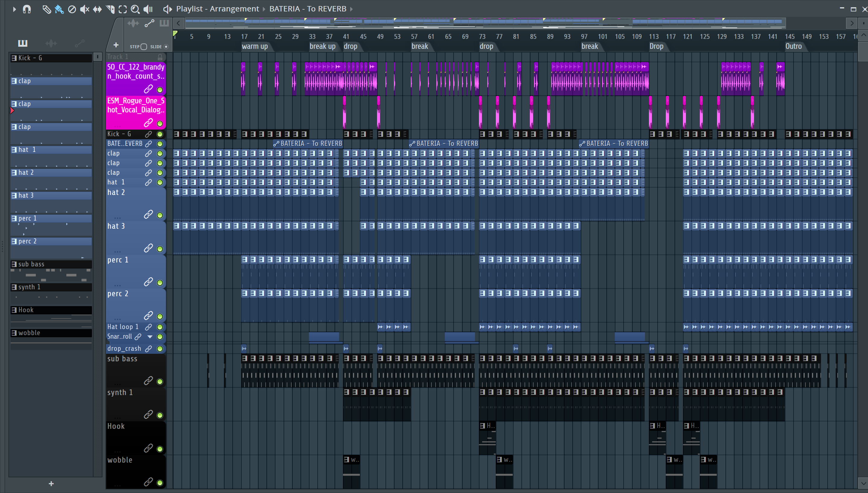The image size is (868, 493).
Task: Select the Playback tool
Action: (x=148, y=9)
